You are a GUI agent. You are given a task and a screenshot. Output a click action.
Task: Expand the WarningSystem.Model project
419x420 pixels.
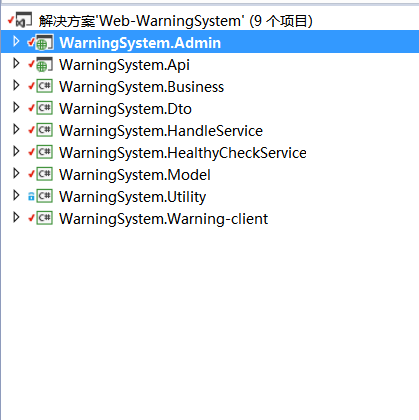click(x=16, y=173)
